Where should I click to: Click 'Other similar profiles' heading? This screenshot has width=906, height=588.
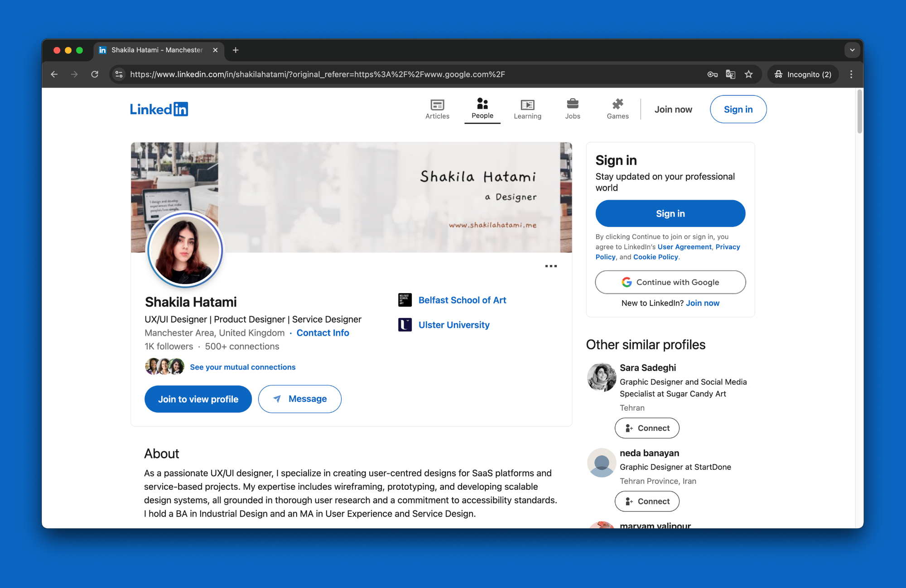tap(646, 345)
